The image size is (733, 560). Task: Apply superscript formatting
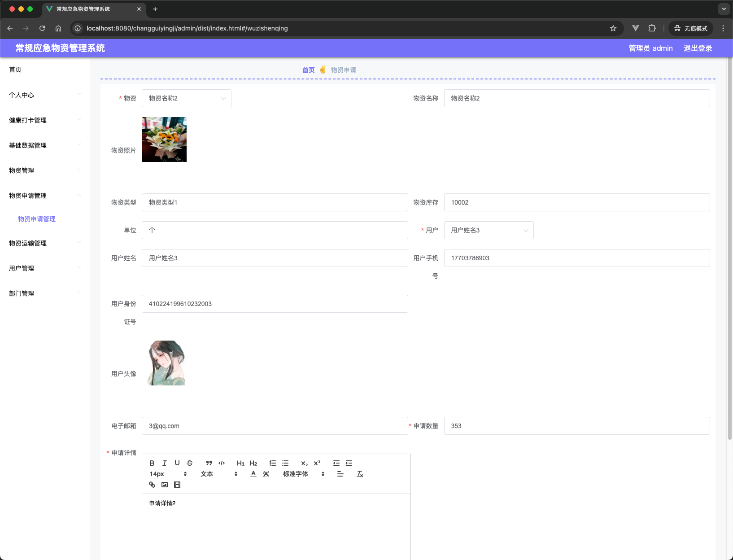click(x=317, y=463)
